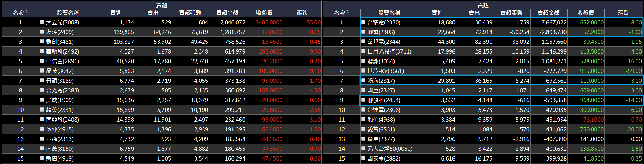644x164 pixels.
Task: Open stock 和碩(4938)
Action: click(x=381, y=120)
